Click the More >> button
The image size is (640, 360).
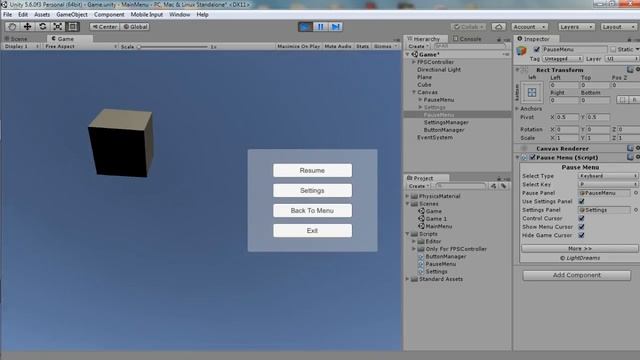pos(580,248)
